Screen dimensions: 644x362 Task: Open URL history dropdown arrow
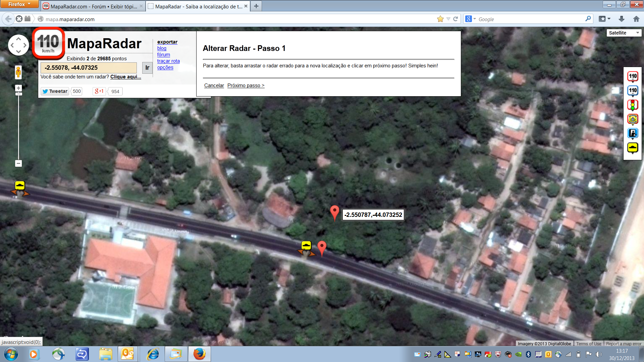click(x=448, y=19)
